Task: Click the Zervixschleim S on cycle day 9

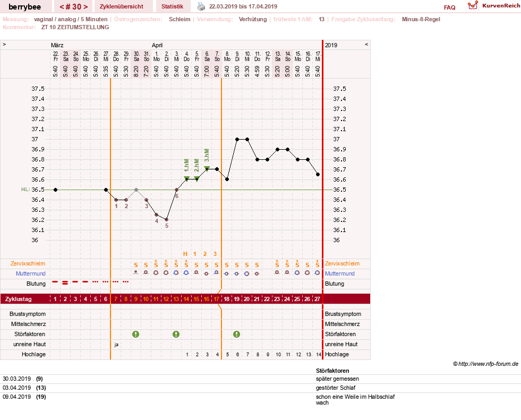Action: tap(135, 265)
